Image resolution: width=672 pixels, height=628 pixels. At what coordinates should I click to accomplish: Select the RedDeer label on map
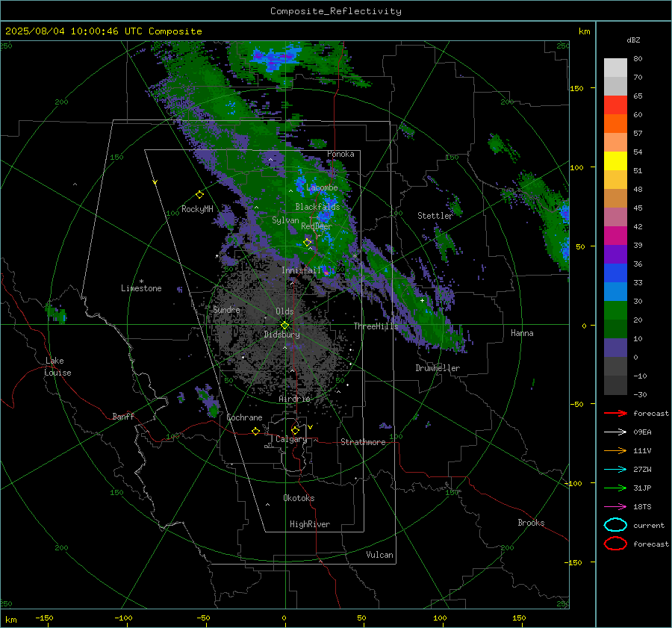(x=317, y=226)
